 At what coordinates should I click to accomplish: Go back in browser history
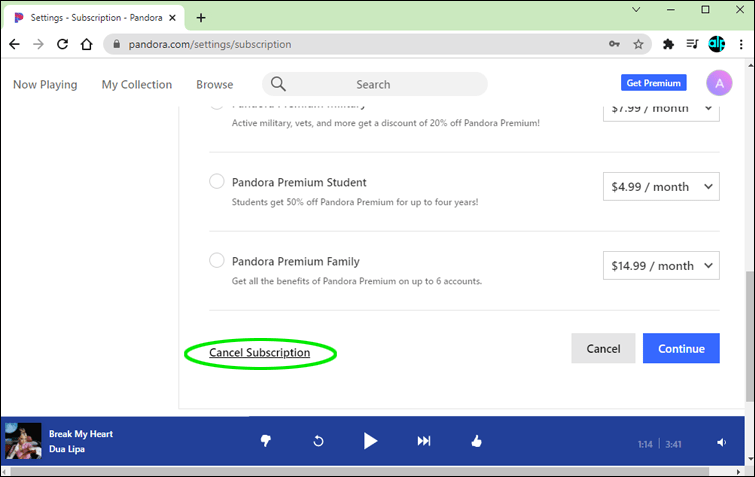14,44
